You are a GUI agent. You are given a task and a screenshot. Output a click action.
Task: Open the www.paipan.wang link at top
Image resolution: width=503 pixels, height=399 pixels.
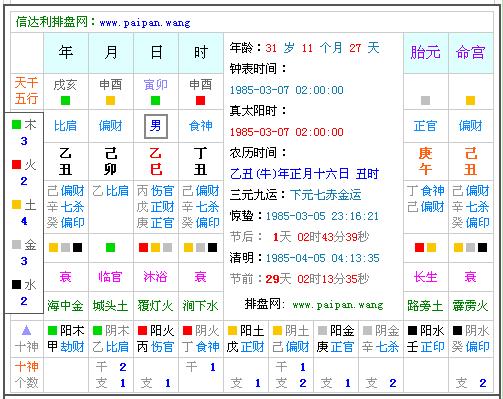[x=145, y=23]
